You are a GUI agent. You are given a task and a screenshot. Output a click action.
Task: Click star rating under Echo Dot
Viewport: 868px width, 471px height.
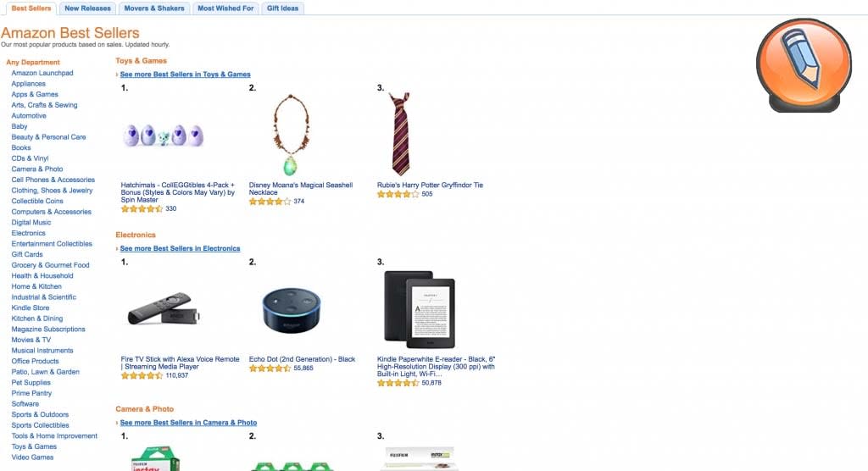(270, 368)
